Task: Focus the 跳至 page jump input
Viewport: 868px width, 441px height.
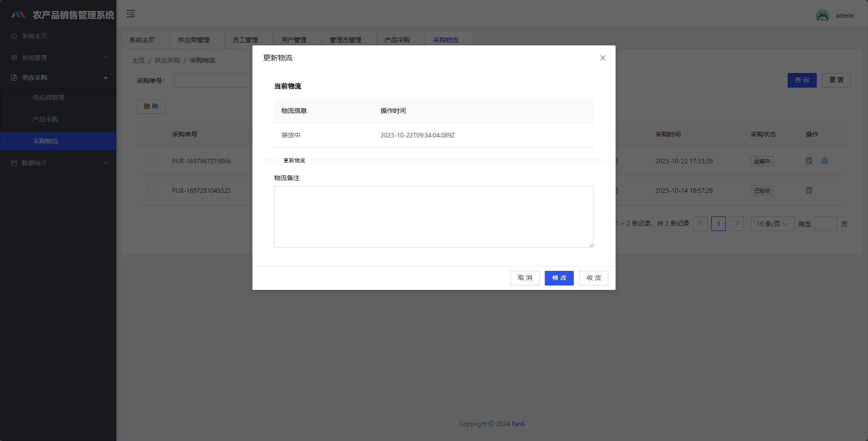Action: 826,224
